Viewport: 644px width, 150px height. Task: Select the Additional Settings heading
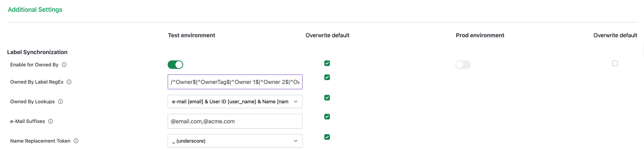tap(35, 9)
